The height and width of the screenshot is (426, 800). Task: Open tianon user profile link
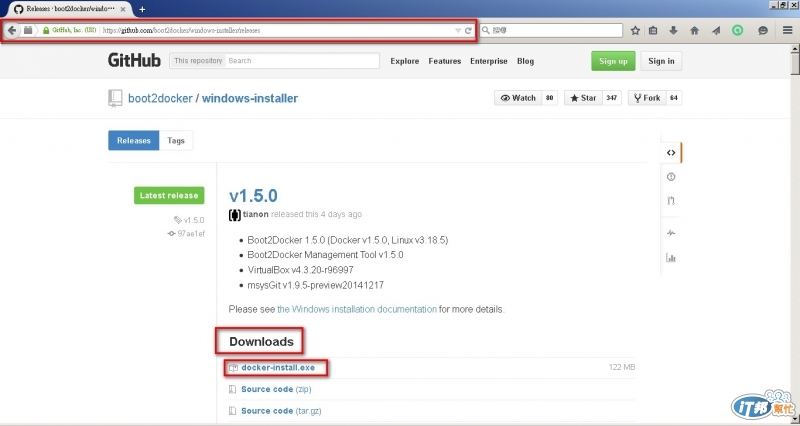(x=256, y=214)
